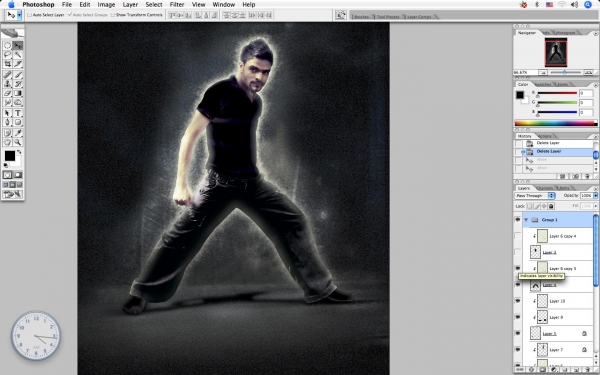Viewport: 600px width, 375px height.
Task: Select the Lasso tool
Action: tap(7, 55)
